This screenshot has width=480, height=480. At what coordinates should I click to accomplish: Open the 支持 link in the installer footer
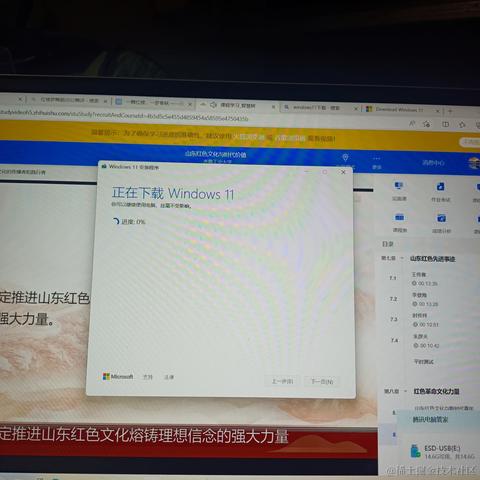(x=148, y=377)
